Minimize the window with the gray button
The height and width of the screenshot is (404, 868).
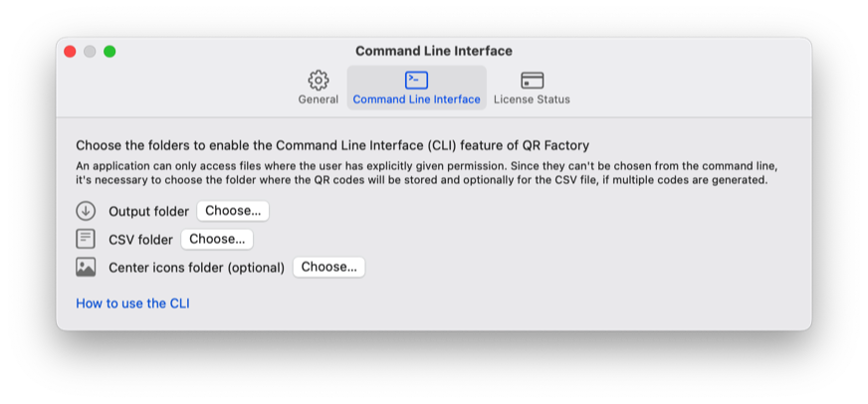[90, 52]
